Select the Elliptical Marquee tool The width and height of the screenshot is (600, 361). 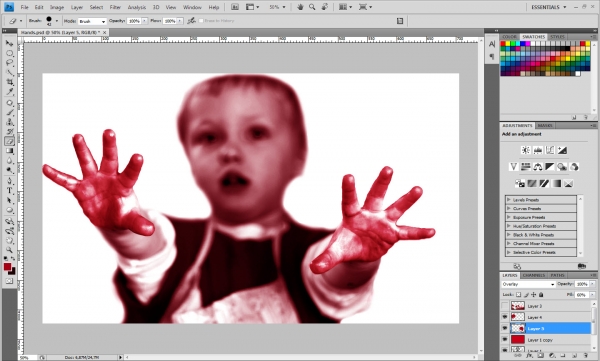(9, 53)
